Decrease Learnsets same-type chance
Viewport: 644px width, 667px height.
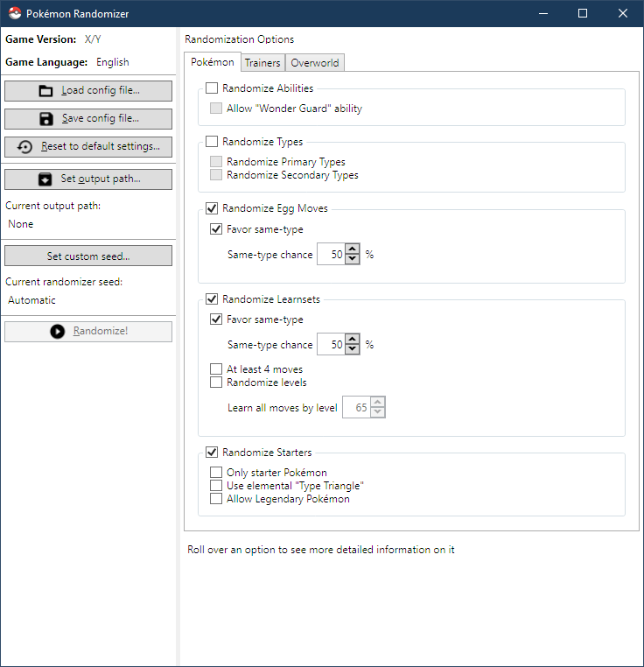pyautogui.click(x=353, y=349)
